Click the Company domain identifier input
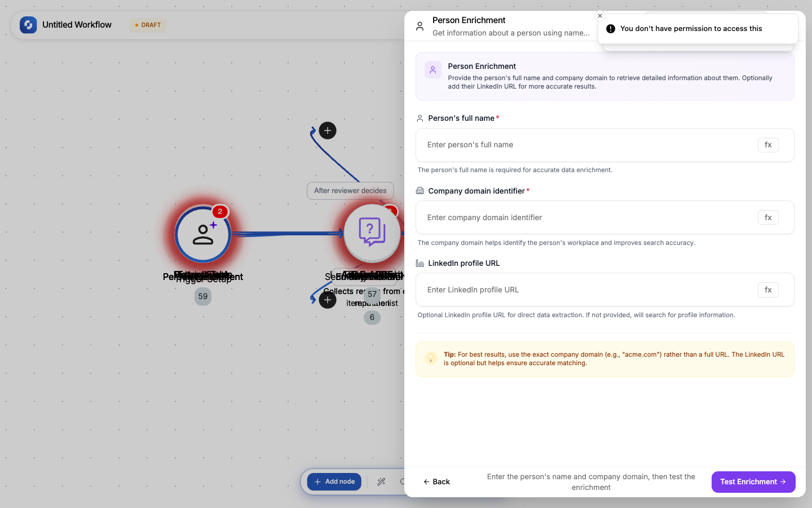This screenshot has width=812, height=508. pyautogui.click(x=586, y=217)
